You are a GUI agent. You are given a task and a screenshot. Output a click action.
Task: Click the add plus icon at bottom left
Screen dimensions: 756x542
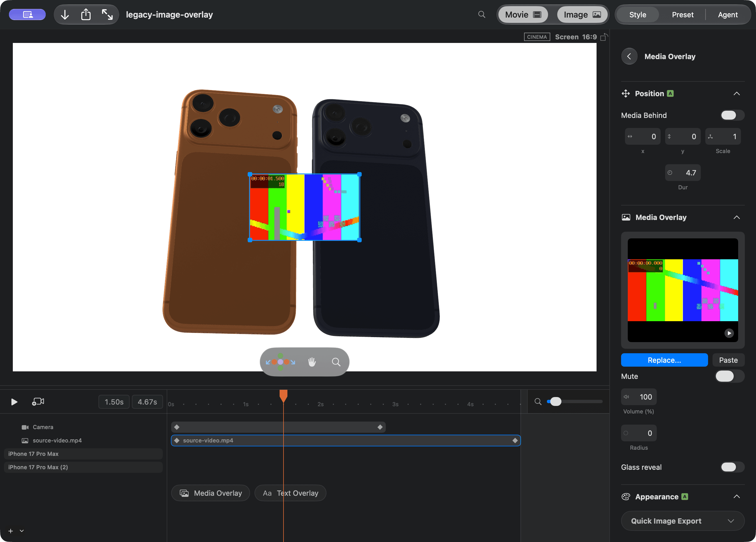(x=11, y=531)
